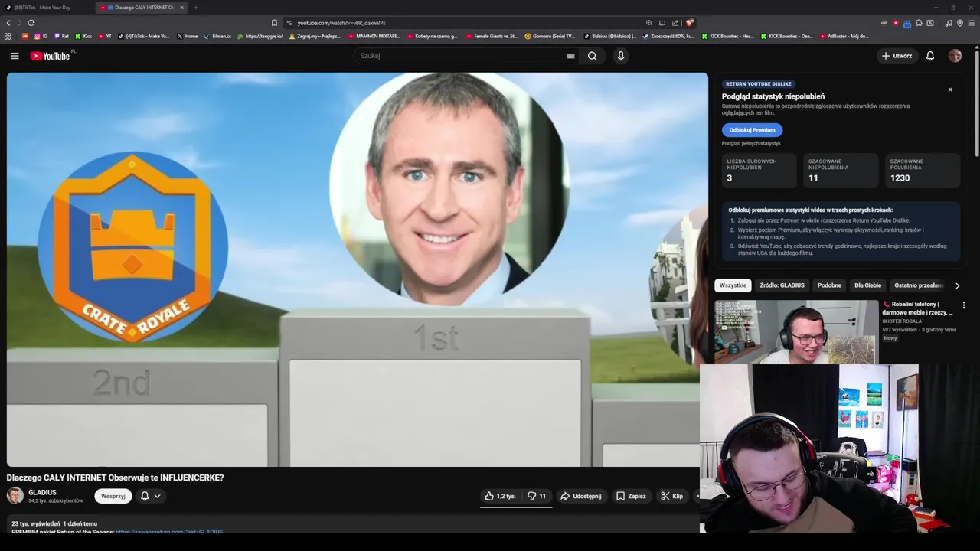Switch to the TikTok browser tab
Viewport: 980px width, 551px height.
click(x=44, y=8)
